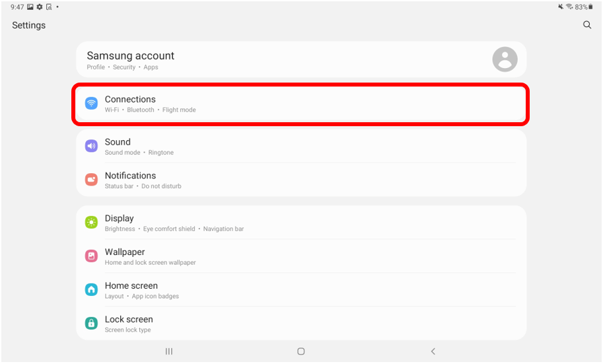Open the Wallpaper settings entry
The image size is (603, 364).
click(x=301, y=256)
